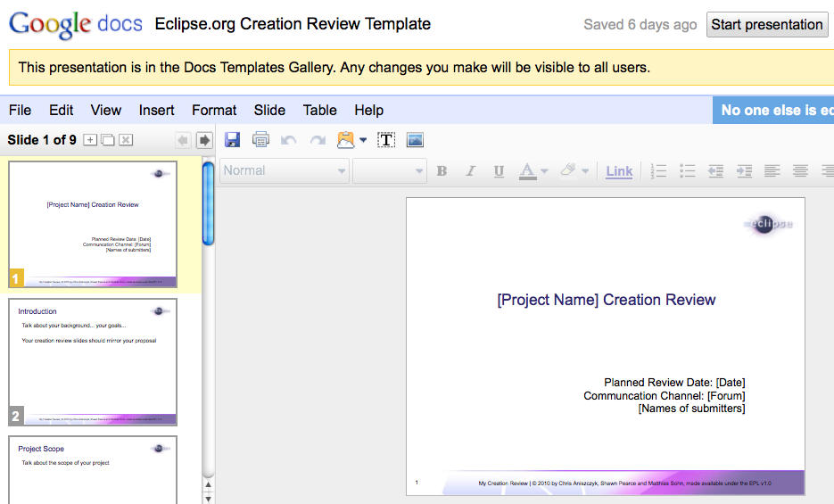Open the Insert menu
The width and height of the screenshot is (834, 504).
156,110
